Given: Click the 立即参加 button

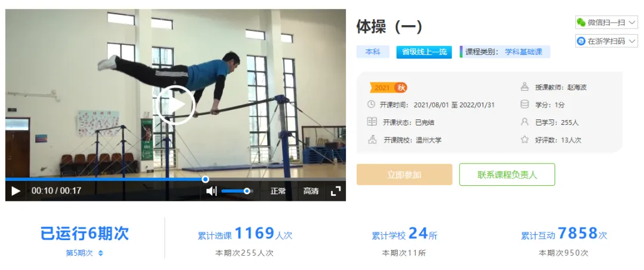Looking at the screenshot, I should click(x=404, y=174).
